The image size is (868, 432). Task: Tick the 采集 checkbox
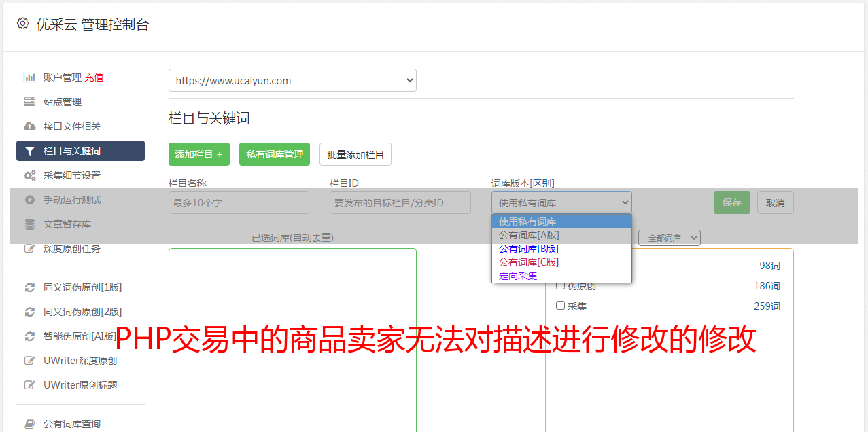click(561, 306)
